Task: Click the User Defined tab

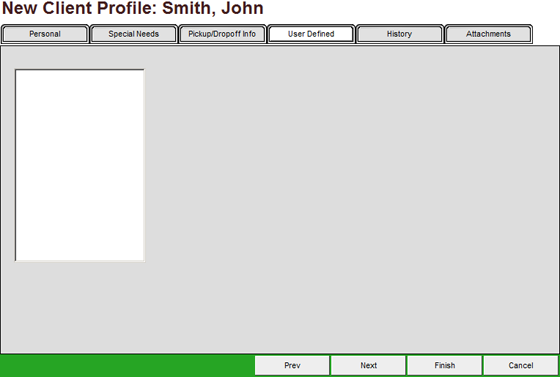Action: click(311, 34)
